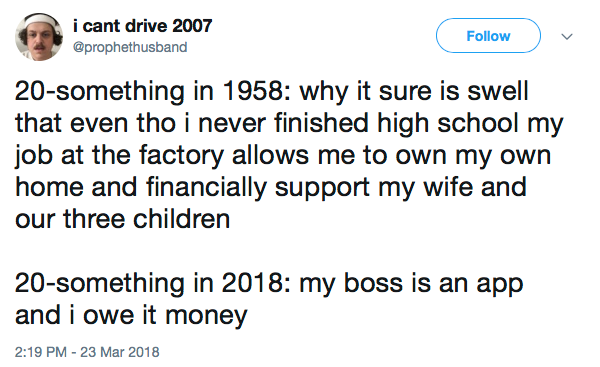Click the '23 Mar 2018' date text
This screenshot has height=367, width=600.
pyautogui.click(x=120, y=352)
